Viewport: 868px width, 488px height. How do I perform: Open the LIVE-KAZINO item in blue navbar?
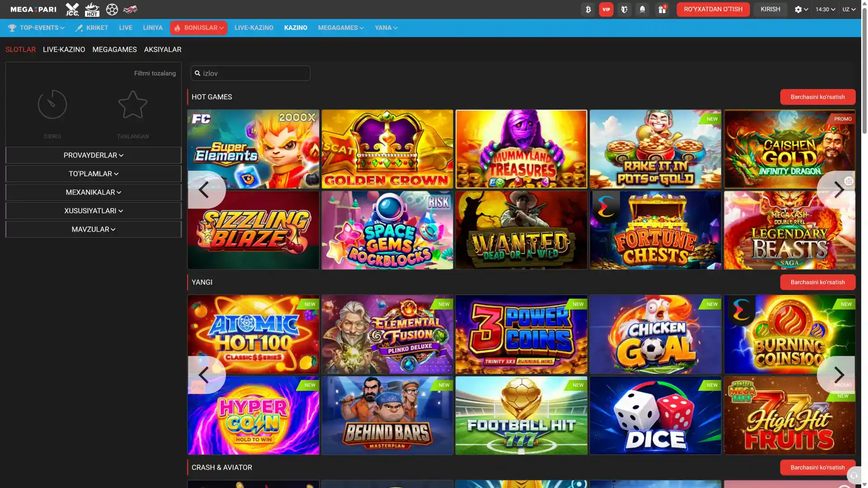coord(254,28)
